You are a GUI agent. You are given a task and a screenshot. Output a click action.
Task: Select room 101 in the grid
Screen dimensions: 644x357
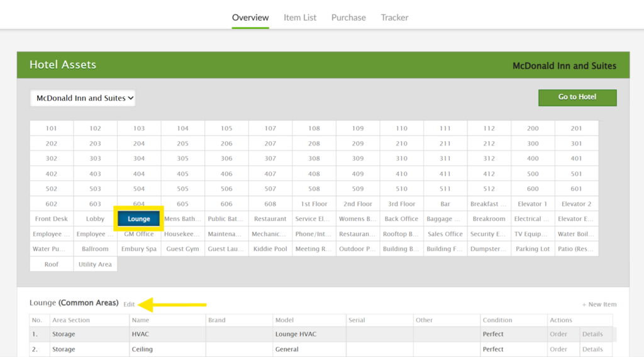point(52,128)
